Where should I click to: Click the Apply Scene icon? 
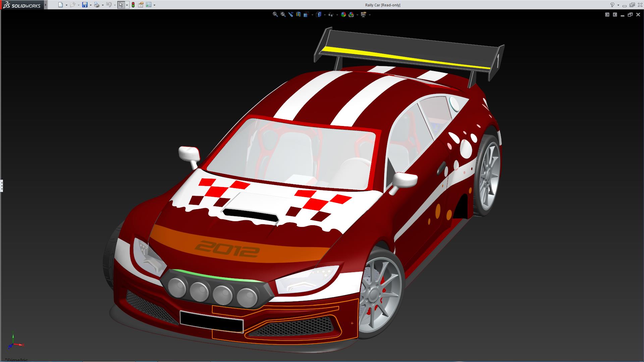point(351,14)
